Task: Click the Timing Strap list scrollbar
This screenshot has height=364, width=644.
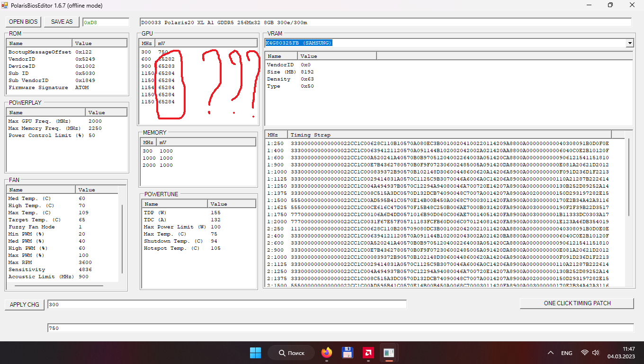Action: click(629, 178)
